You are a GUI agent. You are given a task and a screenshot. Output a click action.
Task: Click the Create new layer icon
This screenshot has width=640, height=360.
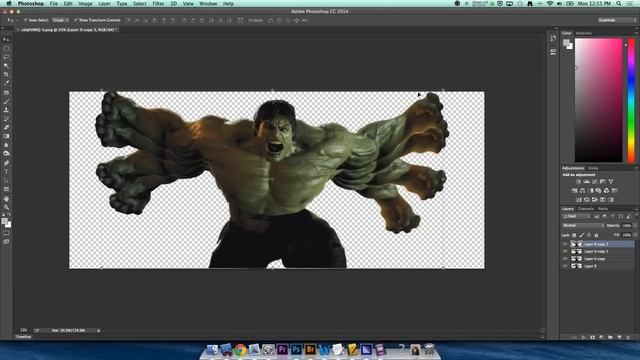(x=619, y=337)
